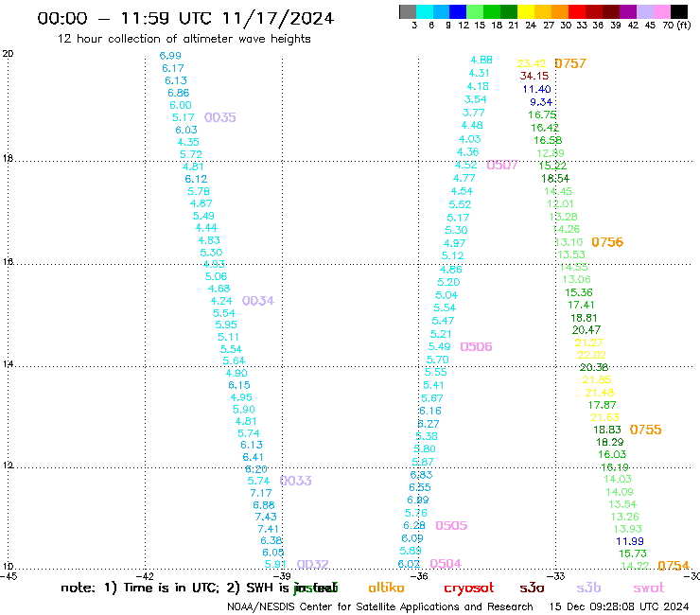
Task: Select the blue 9.34 wave height
Action: [541, 102]
